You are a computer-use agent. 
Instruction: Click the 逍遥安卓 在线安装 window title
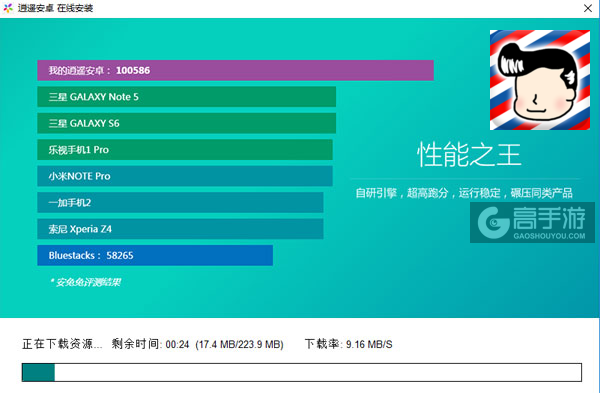click(55, 8)
